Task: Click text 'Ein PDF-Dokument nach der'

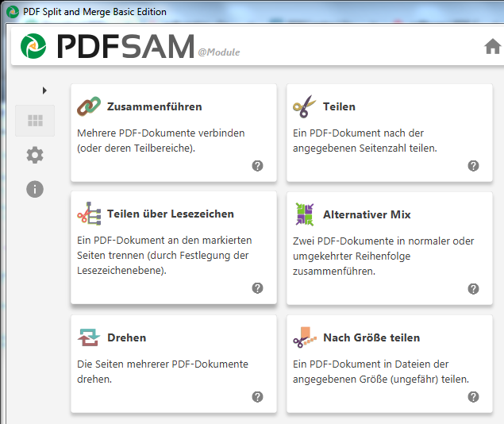Action: pos(358,133)
